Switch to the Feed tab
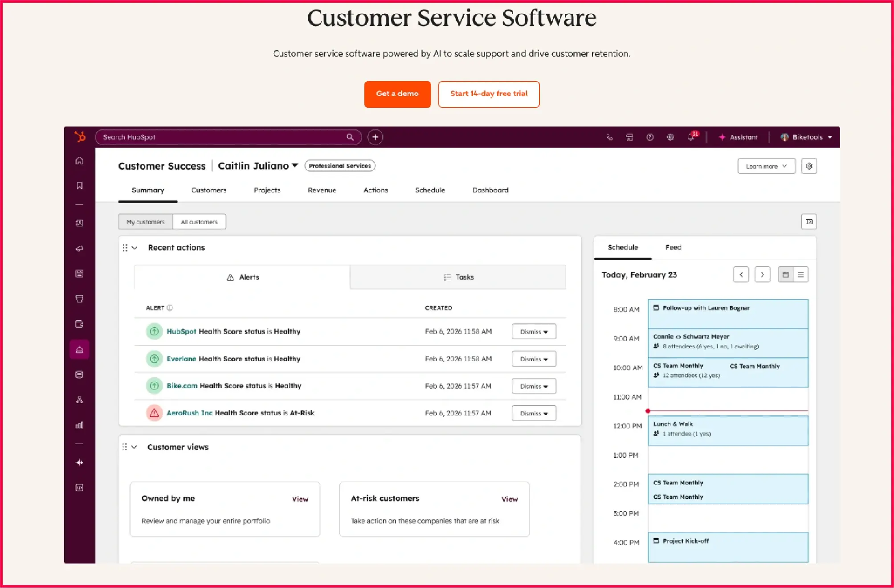This screenshot has width=894, height=588. 673,247
